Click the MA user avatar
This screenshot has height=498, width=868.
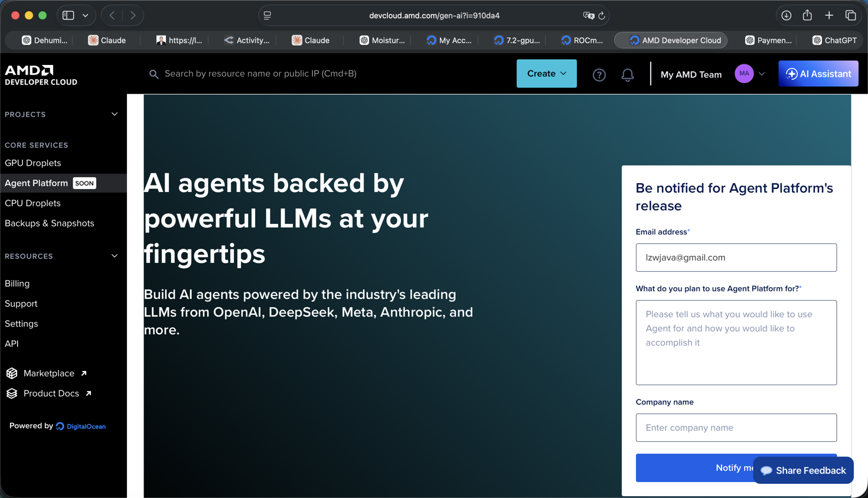744,74
